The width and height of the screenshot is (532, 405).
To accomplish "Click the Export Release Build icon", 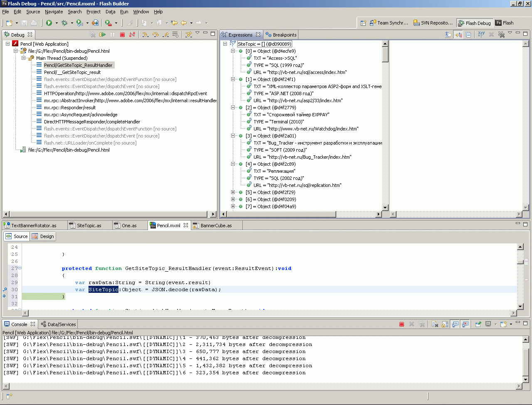I will point(95,23).
